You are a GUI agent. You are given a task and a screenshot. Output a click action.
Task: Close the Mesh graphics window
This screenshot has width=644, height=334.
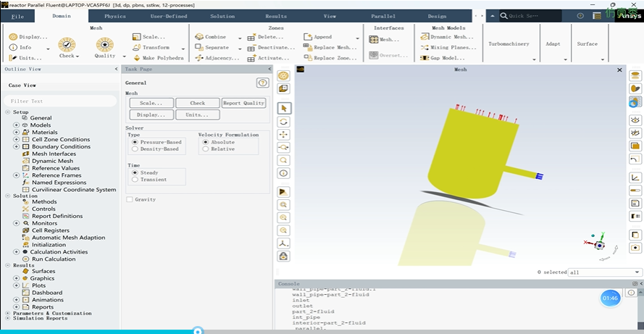point(619,70)
